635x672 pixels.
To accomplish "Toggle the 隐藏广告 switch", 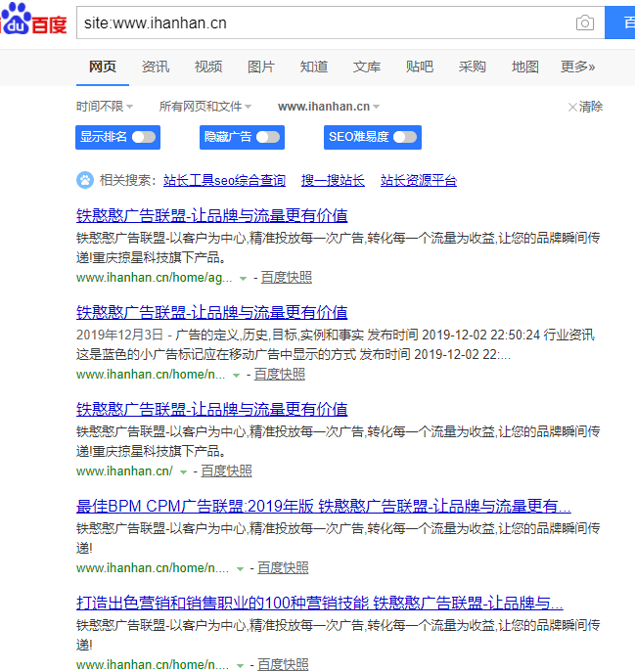I will click(x=268, y=137).
